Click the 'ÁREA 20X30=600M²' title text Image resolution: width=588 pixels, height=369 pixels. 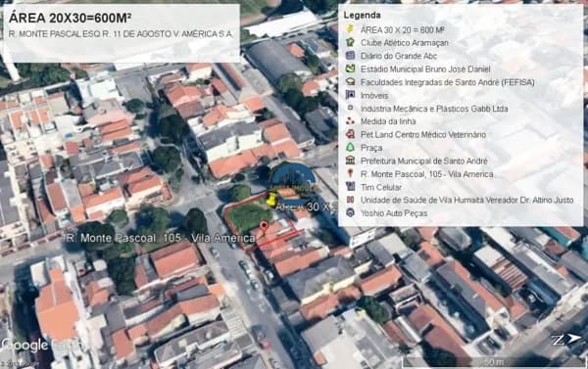point(70,18)
